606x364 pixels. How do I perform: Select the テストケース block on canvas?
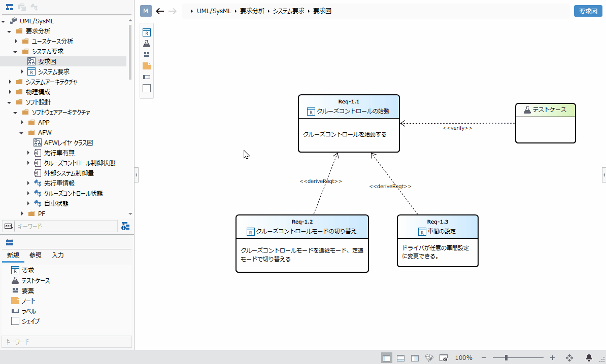tap(545, 123)
